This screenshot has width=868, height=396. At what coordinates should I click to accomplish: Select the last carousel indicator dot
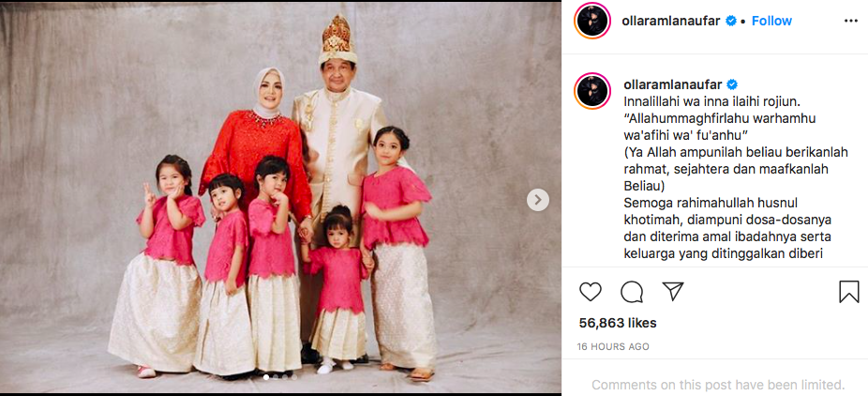(294, 377)
